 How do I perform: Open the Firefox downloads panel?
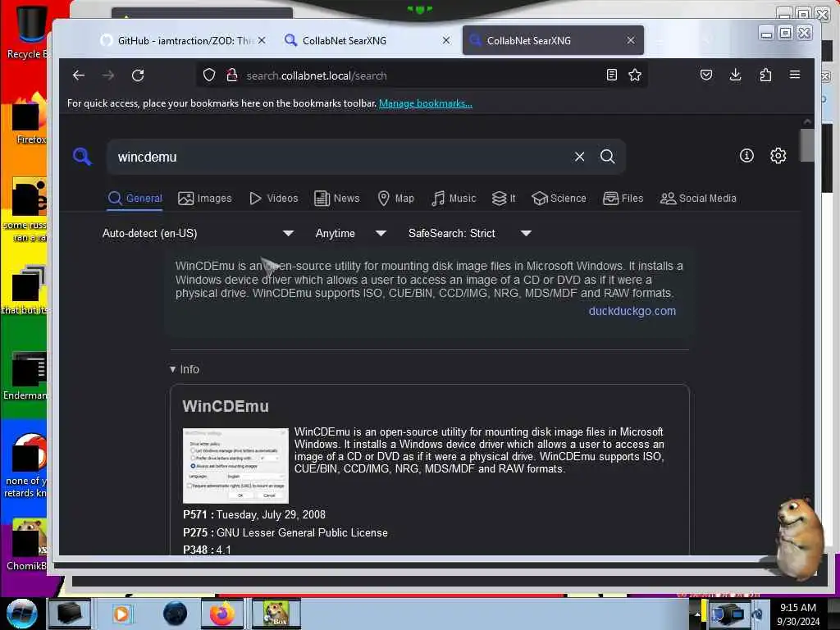tap(736, 75)
